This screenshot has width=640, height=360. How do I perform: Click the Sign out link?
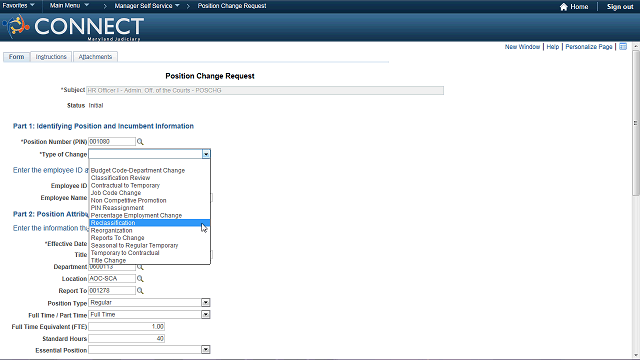[x=620, y=7]
